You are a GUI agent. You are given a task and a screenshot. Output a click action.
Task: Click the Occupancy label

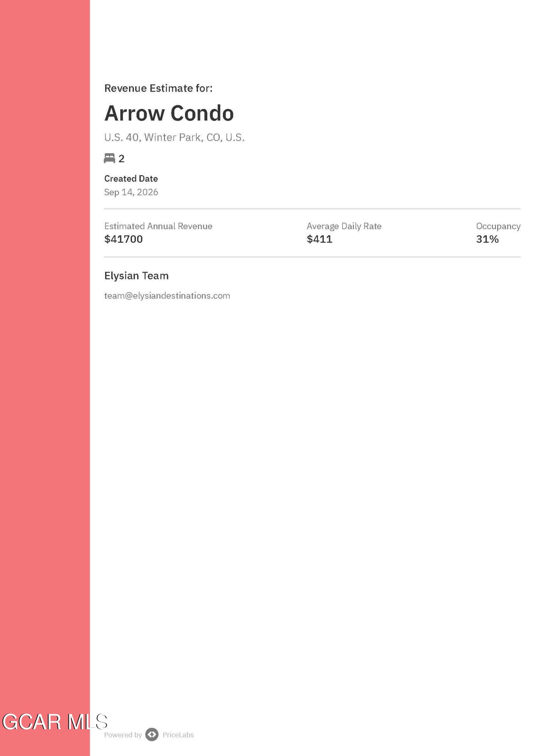coord(498,226)
